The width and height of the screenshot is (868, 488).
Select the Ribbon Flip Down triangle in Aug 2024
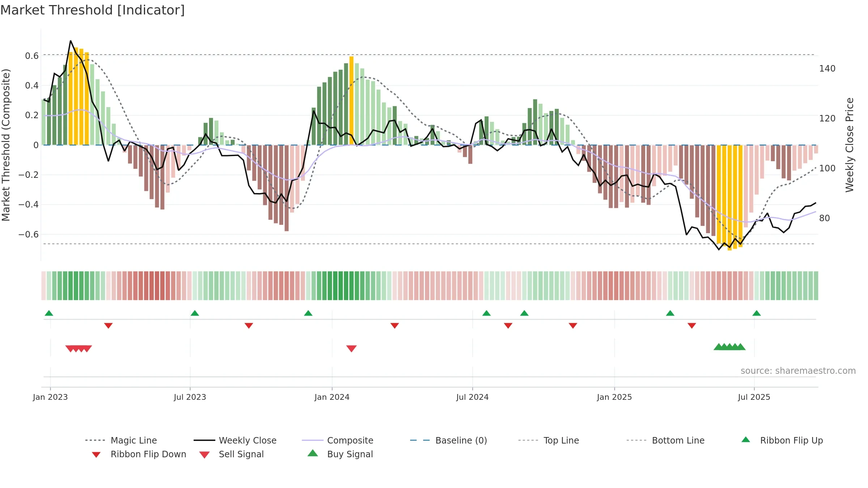coord(508,326)
